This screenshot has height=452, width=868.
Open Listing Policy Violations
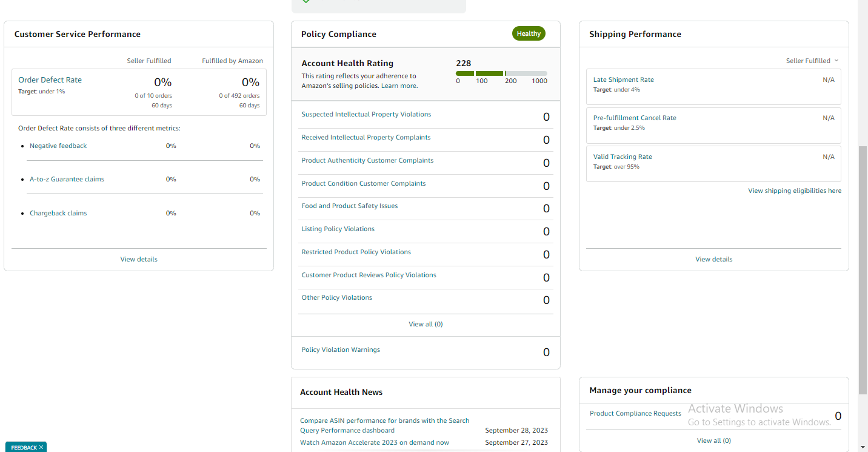[x=338, y=229]
